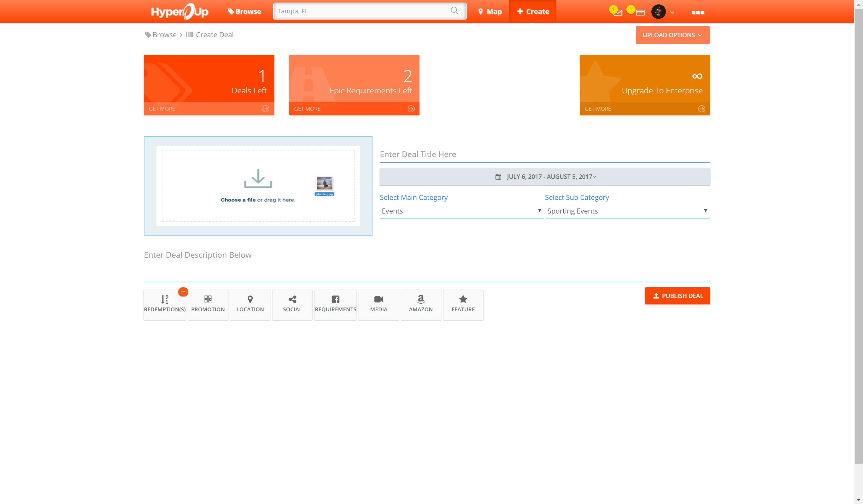
Task: Open the Amazon option
Action: (420, 304)
